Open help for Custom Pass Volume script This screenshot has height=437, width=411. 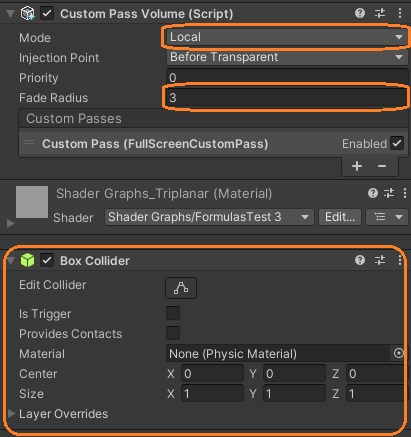[x=360, y=13]
